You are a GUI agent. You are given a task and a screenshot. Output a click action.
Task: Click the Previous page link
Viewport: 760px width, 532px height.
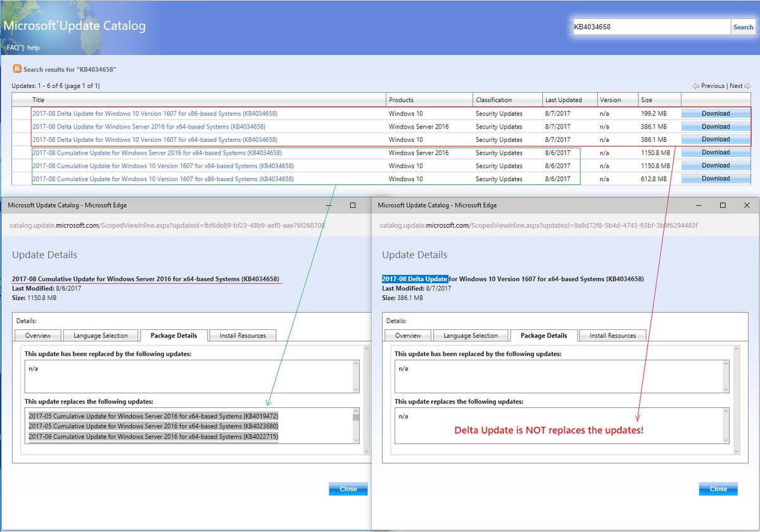tap(712, 85)
